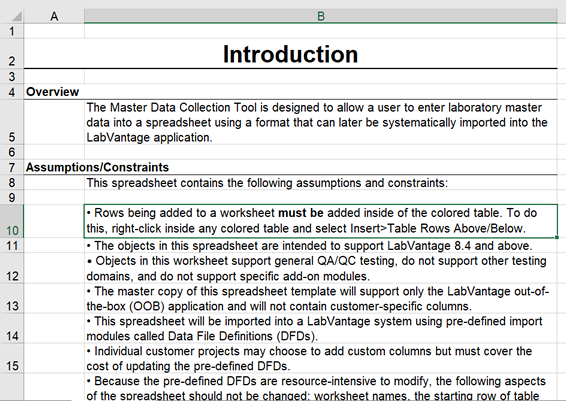
Task: Select row 13 header
Action: pos(12,298)
